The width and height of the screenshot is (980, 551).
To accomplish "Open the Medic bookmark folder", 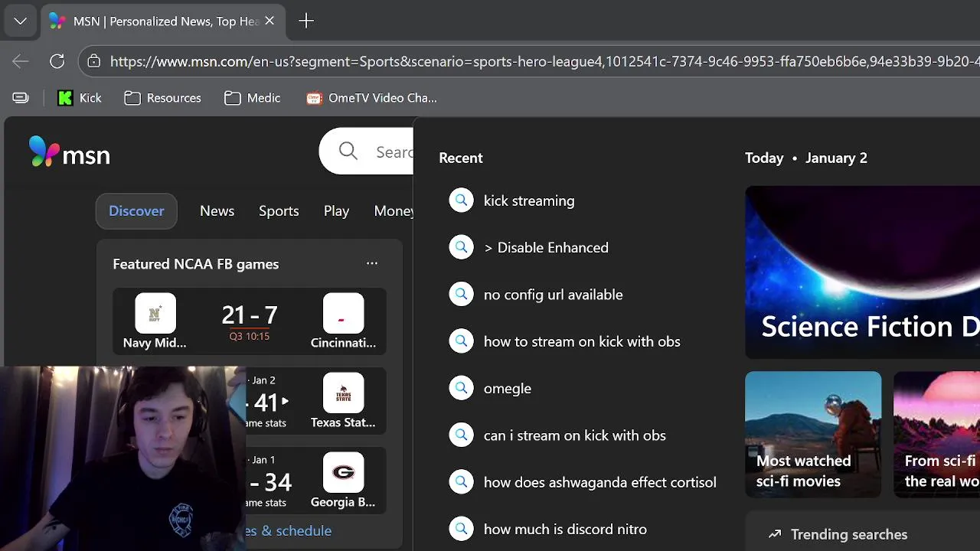I will (253, 98).
